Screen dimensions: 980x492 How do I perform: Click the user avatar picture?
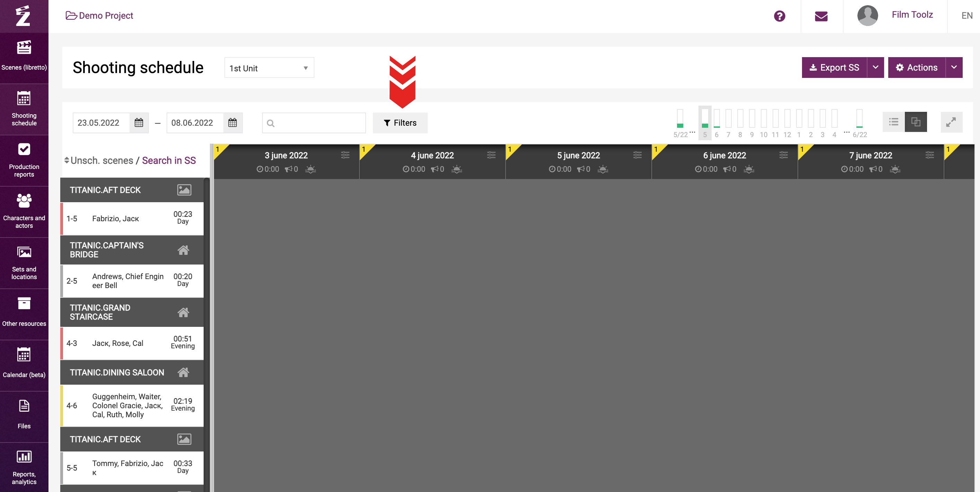coord(867,16)
